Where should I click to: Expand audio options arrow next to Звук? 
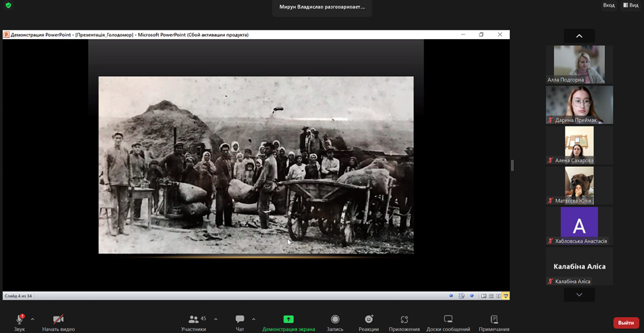32,319
